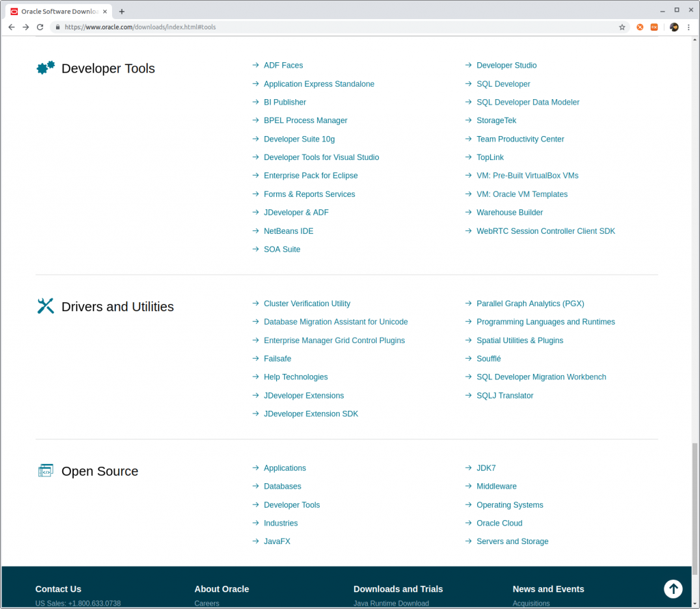The image size is (700, 609).
Task: Open the Chrome three-dot menu
Action: click(x=689, y=27)
